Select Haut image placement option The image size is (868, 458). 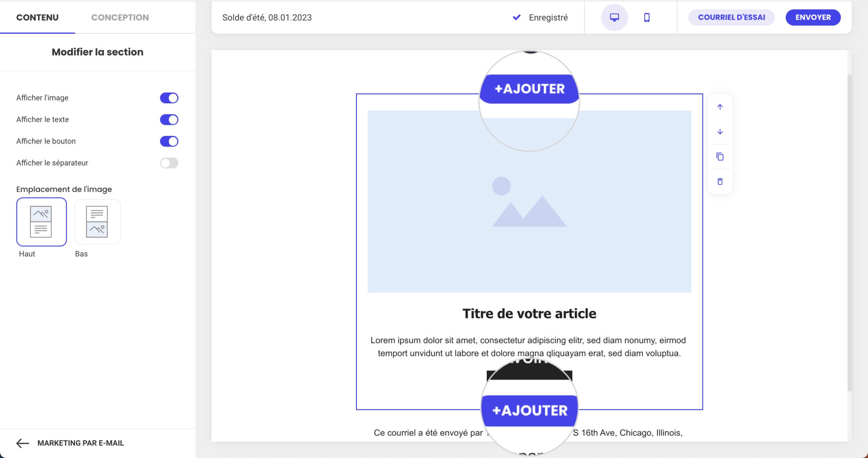tap(42, 222)
